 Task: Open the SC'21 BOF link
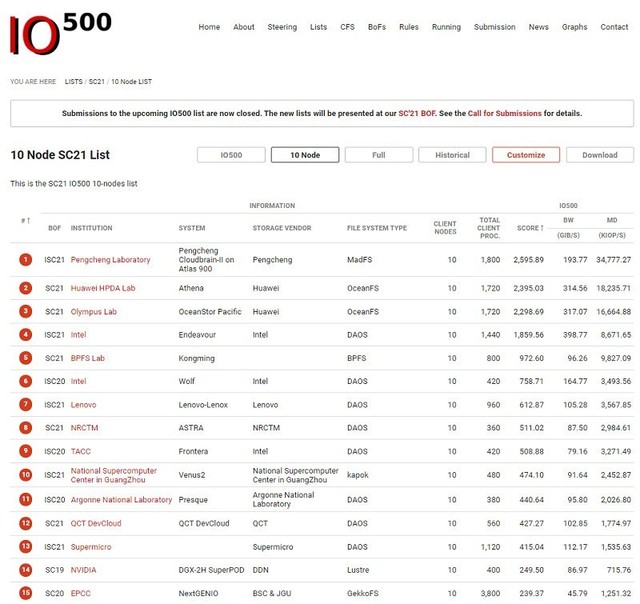pos(416,113)
